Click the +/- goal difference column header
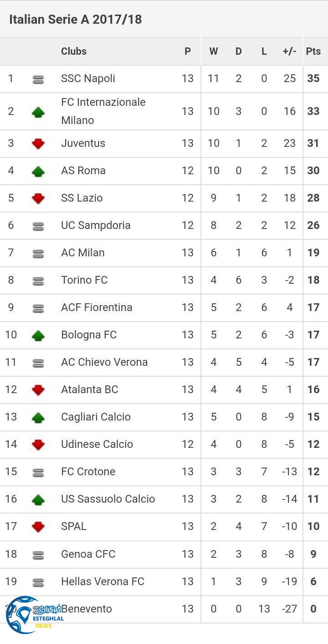Viewport: 328px width, 644px height. pos(289,51)
